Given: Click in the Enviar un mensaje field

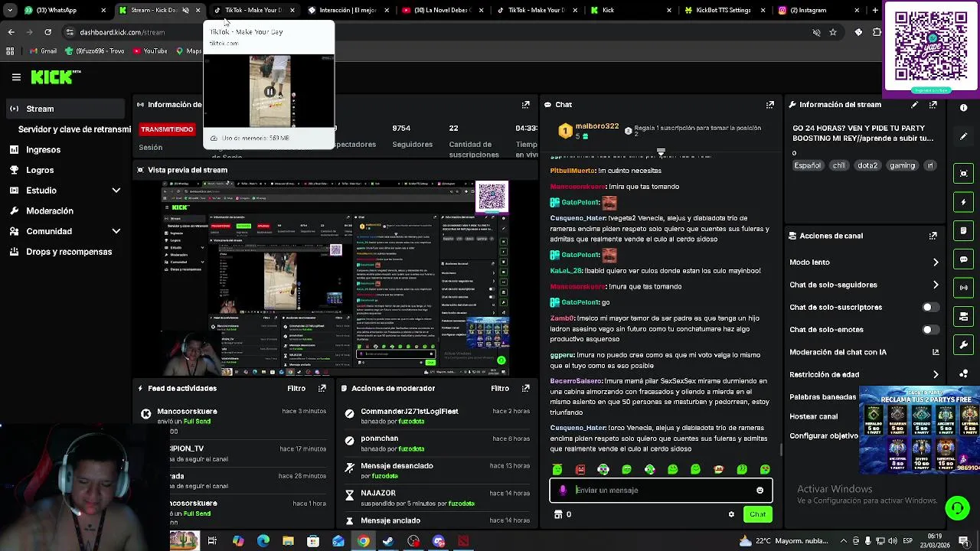Looking at the screenshot, I should point(661,491).
